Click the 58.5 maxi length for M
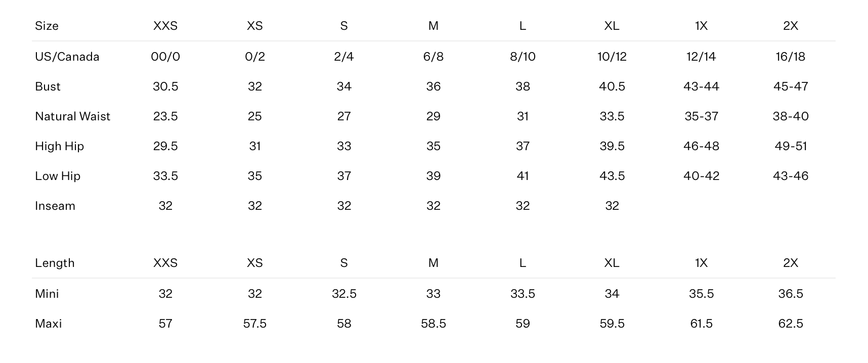The image size is (868, 363). pos(433,324)
